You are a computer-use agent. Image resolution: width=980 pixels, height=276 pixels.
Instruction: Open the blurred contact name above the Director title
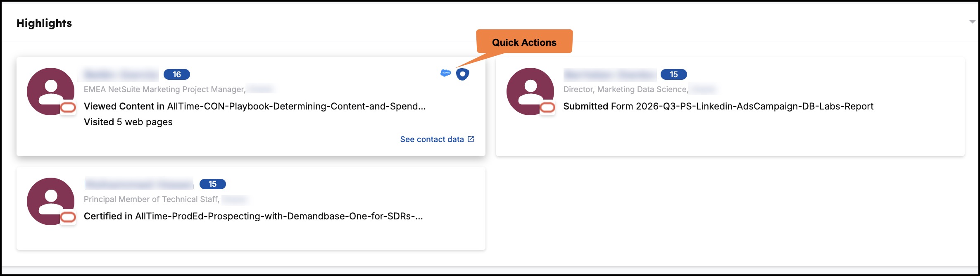610,74
